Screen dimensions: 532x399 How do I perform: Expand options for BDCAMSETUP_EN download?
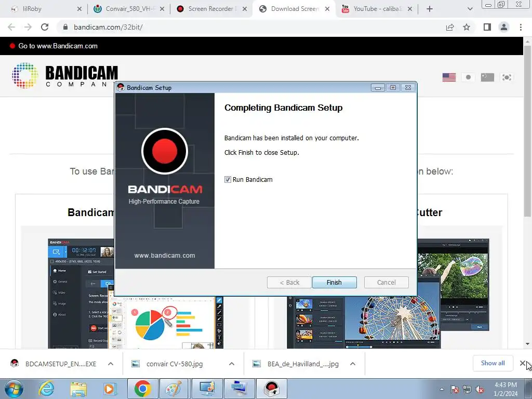click(111, 364)
